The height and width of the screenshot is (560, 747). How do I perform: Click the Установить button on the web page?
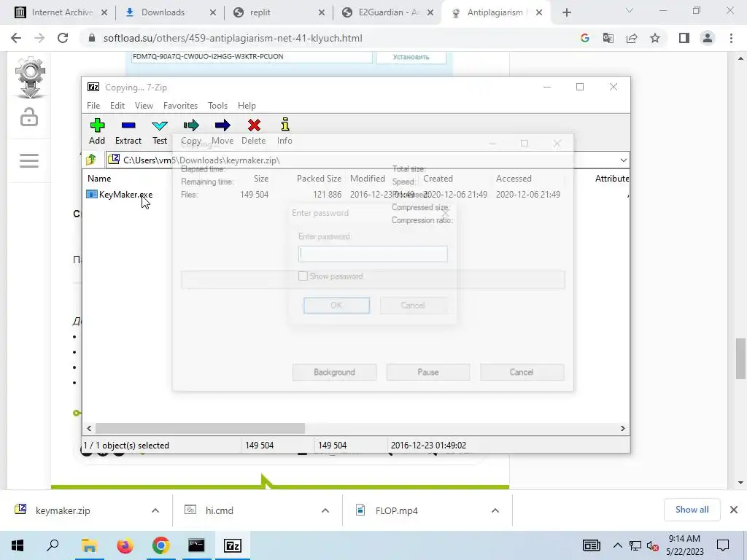pos(411,57)
